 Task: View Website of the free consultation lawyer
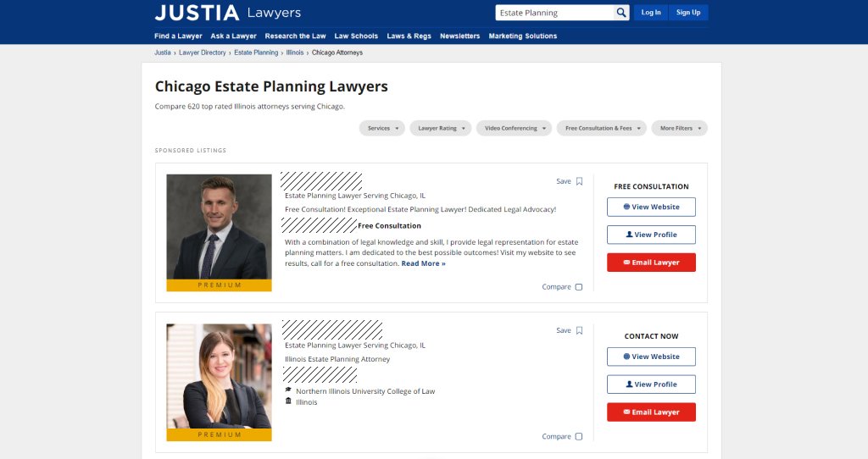pyautogui.click(x=651, y=207)
